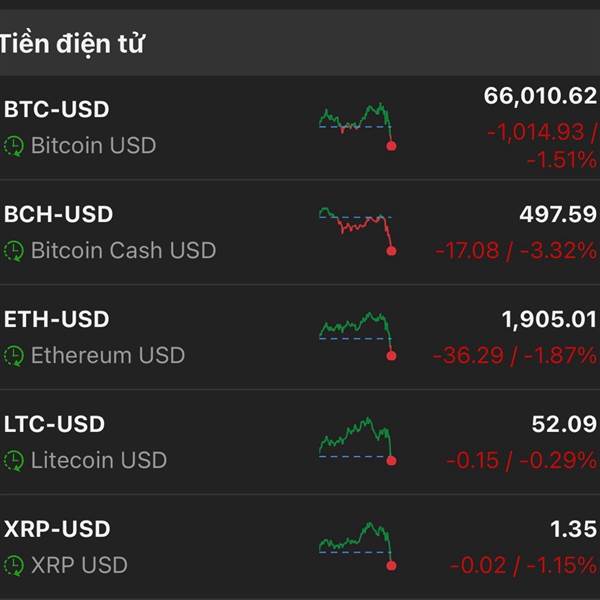600x600 pixels.
Task: Open the ETH-USD sparkline chart
Action: pos(357,335)
